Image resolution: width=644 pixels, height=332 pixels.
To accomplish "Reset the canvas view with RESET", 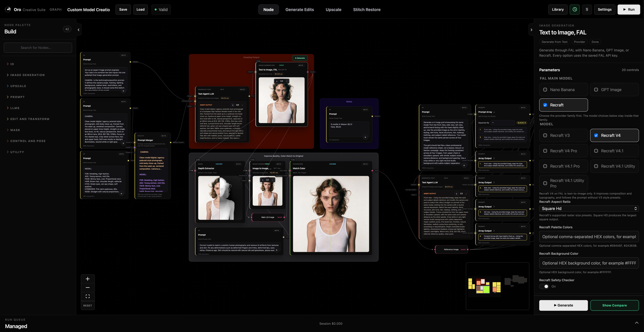I will pyautogui.click(x=87, y=305).
